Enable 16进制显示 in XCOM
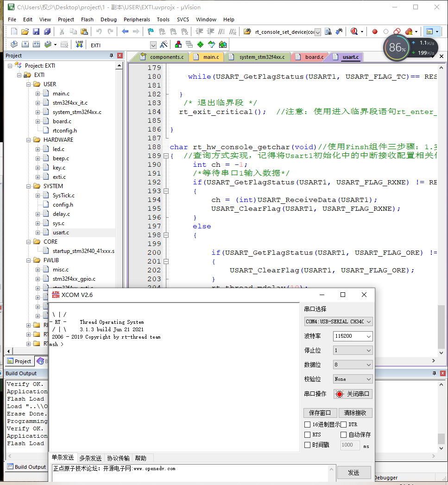448x485 pixels. point(307,425)
